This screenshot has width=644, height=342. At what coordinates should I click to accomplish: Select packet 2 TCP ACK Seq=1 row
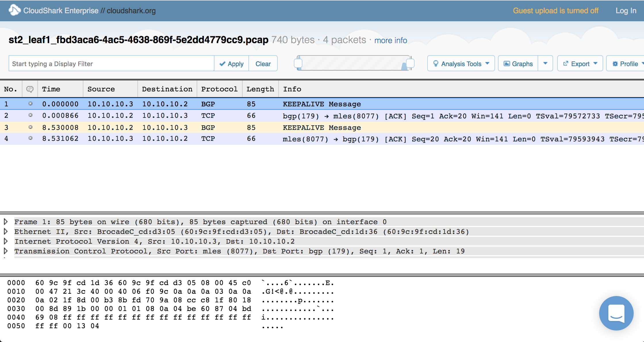click(322, 116)
